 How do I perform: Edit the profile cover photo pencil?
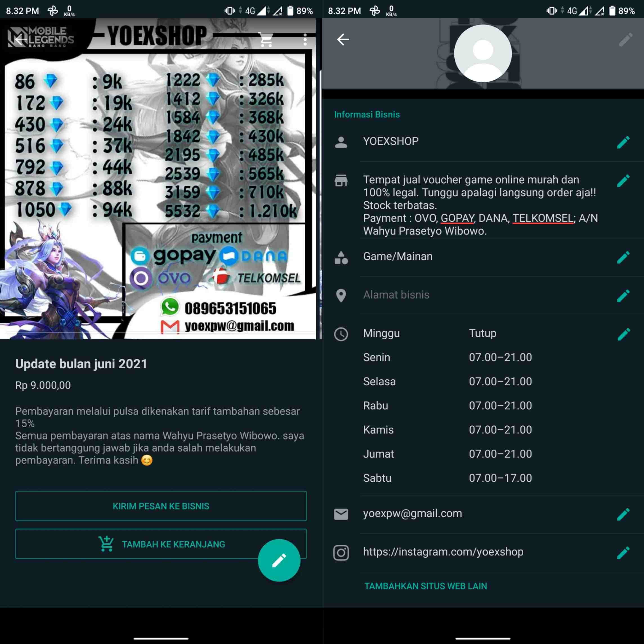coord(625,39)
